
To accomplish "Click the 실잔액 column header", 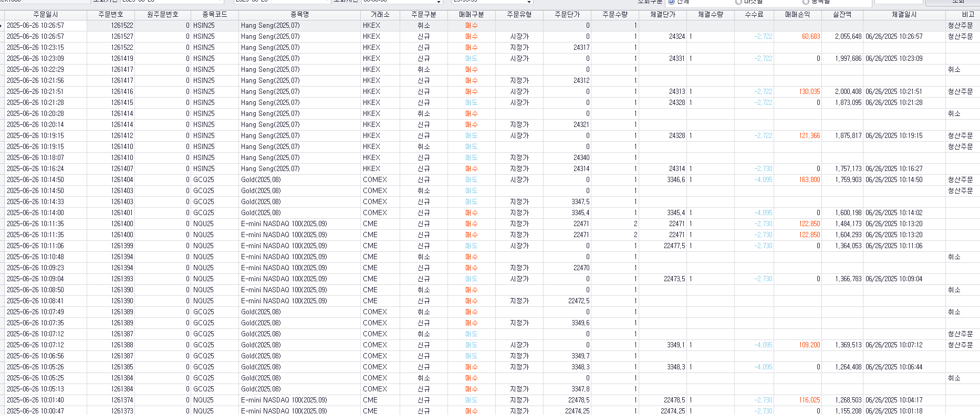I will point(842,15).
